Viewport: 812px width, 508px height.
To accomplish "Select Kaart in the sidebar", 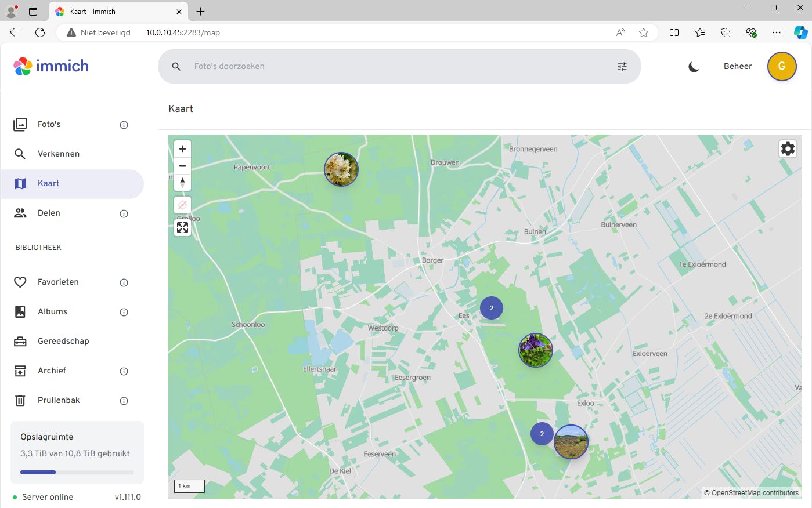I will [73, 183].
